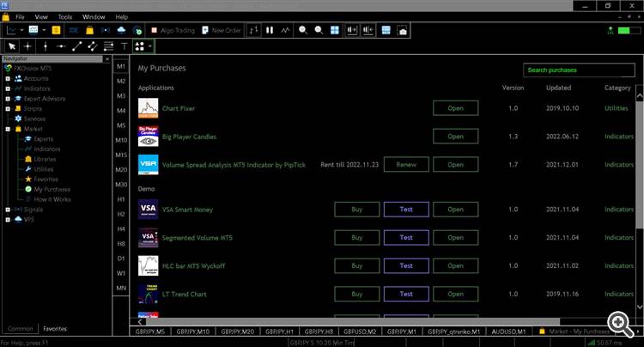This screenshot has height=347, width=644.
Task: Expand the Expert Advisors tree node
Action: (x=8, y=99)
